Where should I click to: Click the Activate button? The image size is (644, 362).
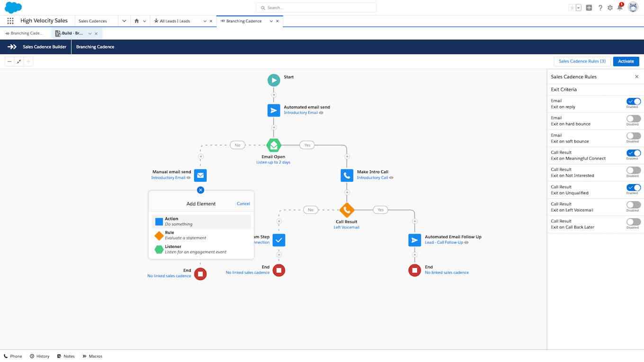click(626, 62)
